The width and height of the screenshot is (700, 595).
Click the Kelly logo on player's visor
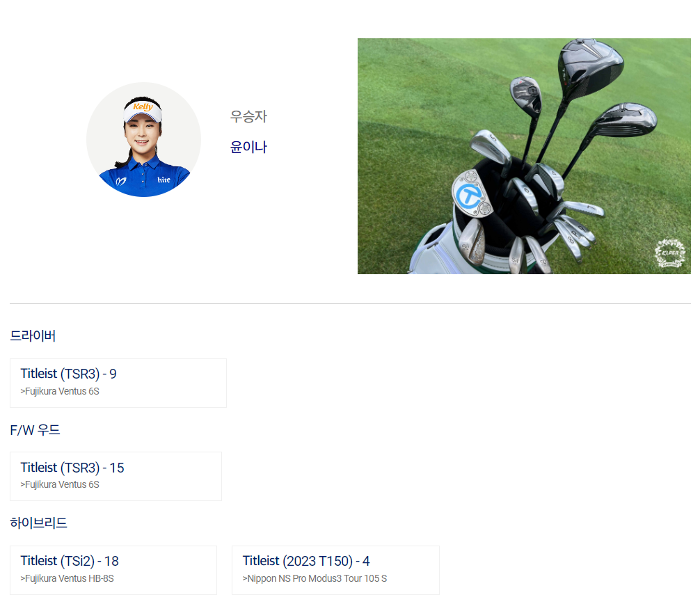click(x=143, y=106)
